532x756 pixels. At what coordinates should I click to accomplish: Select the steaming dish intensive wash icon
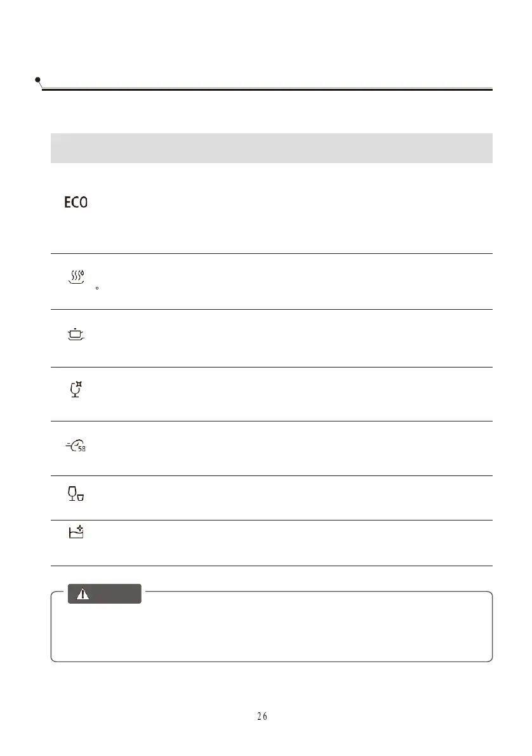click(76, 277)
